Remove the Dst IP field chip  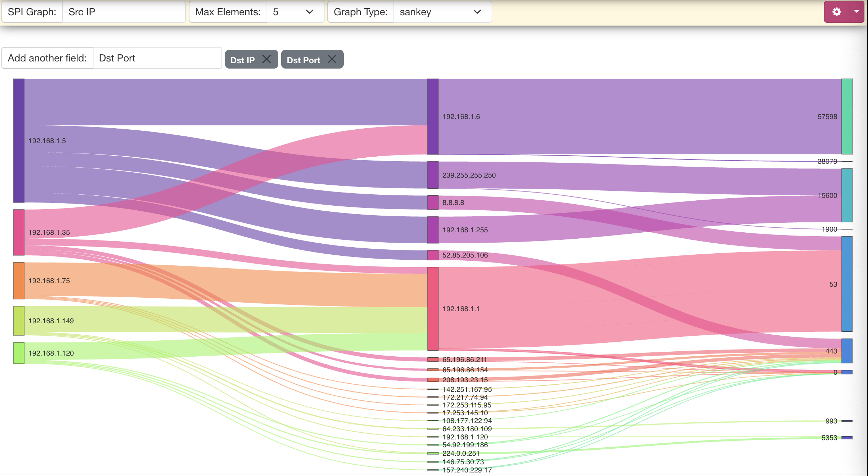(267, 59)
